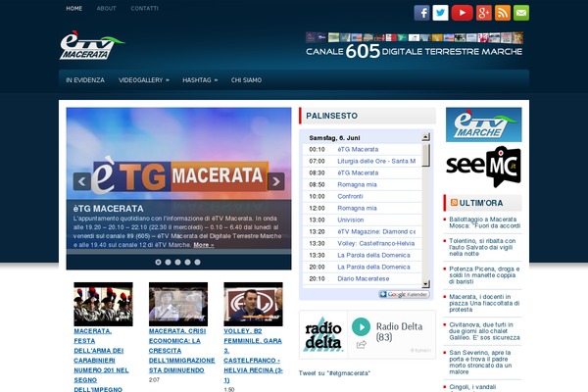This screenshot has width=588, height=392.
Task: Open crisi economica video thumbnail
Action: click(x=178, y=304)
